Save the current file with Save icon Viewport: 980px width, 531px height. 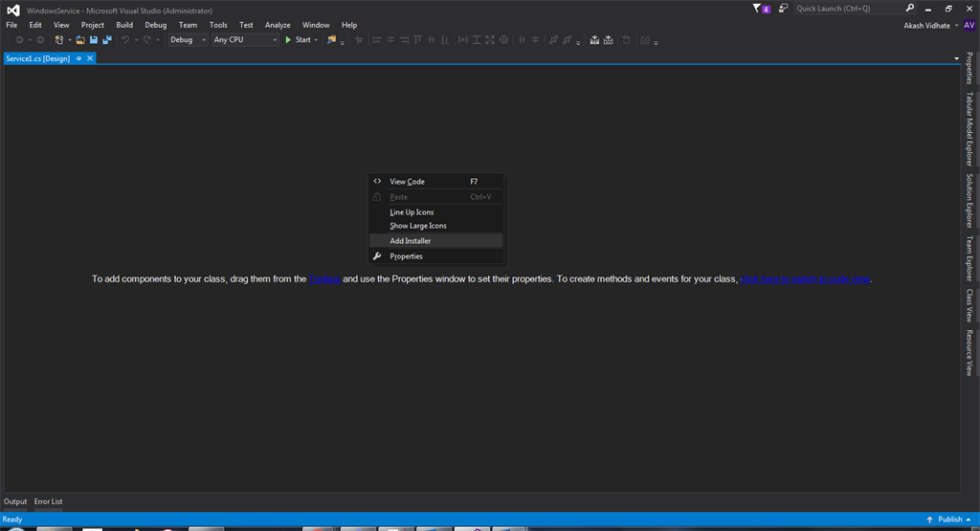(x=93, y=40)
